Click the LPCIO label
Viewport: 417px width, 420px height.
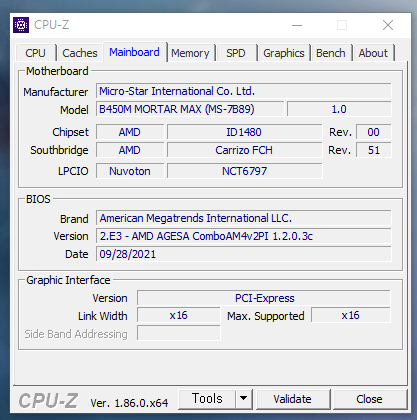point(73,171)
